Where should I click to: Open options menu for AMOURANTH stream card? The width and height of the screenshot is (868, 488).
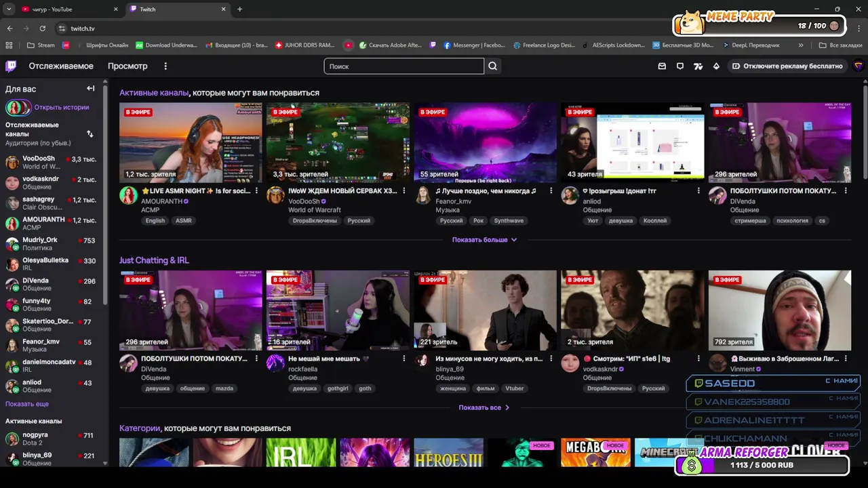pyautogui.click(x=256, y=191)
